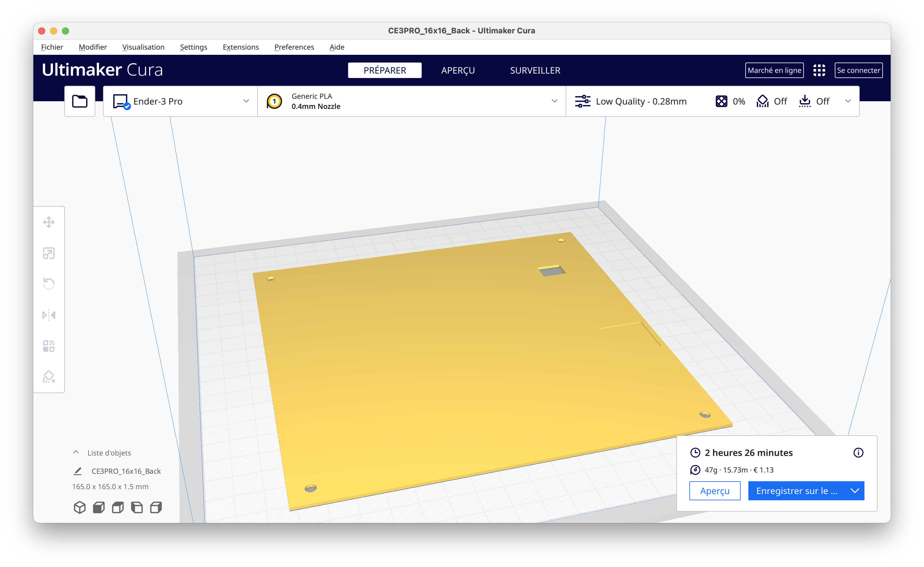Rename model with pencil icon

[78, 471]
